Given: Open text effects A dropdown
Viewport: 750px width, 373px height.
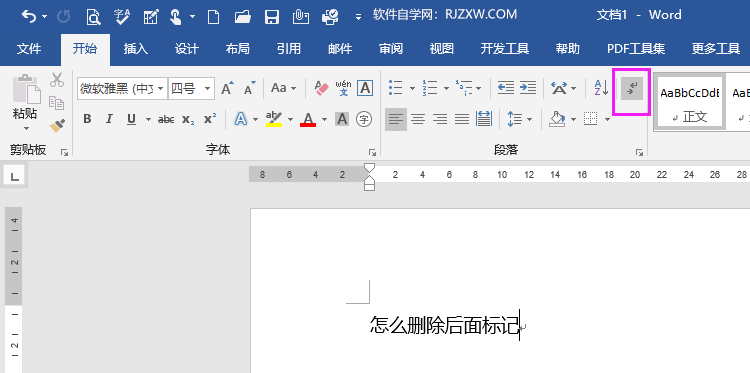Looking at the screenshot, I should [x=255, y=119].
